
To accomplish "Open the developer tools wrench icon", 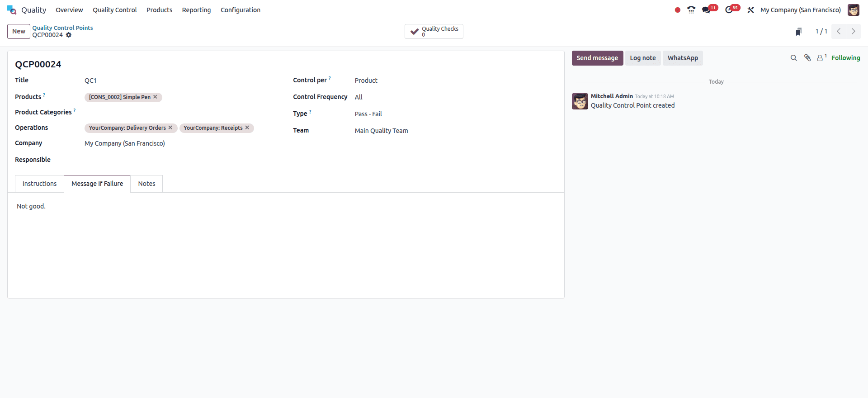I will (x=750, y=9).
